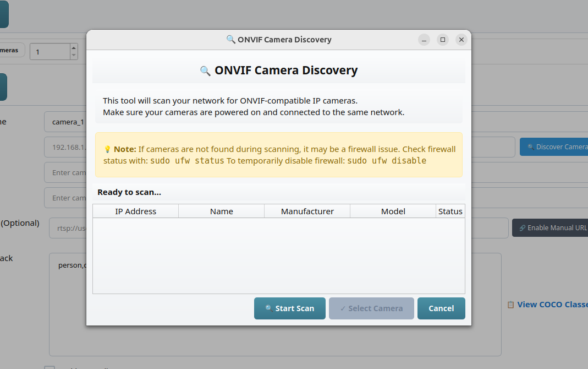Click the camera_1 name input field
Screen dimensions: 588x369
click(x=65, y=122)
